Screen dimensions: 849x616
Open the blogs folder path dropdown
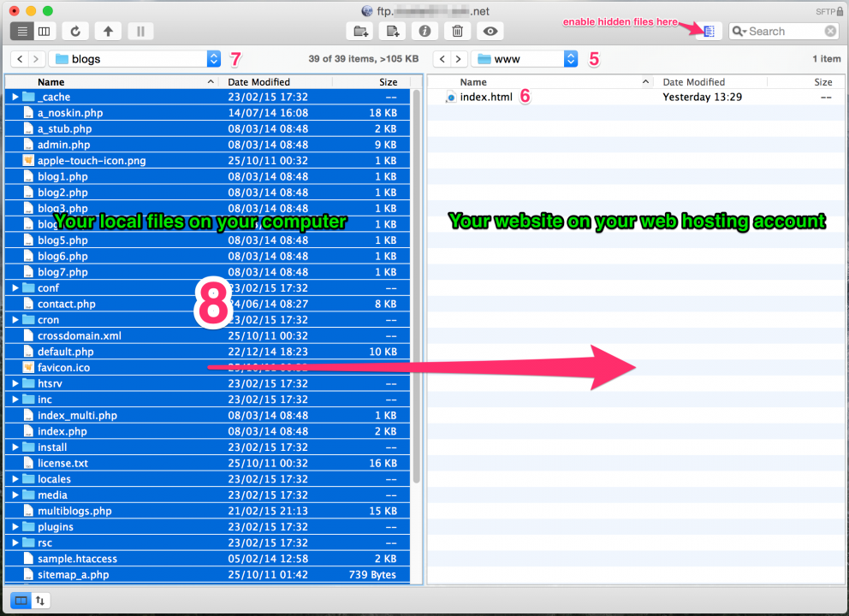tap(135, 59)
